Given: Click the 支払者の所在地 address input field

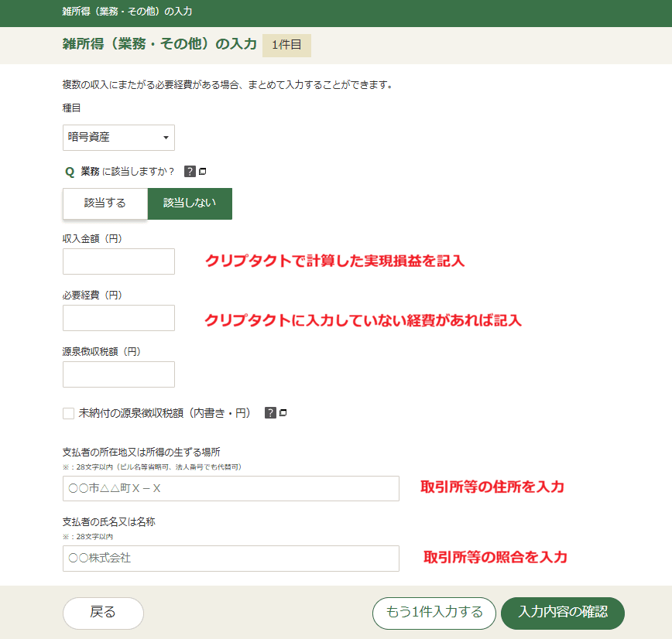Looking at the screenshot, I should click(231, 489).
